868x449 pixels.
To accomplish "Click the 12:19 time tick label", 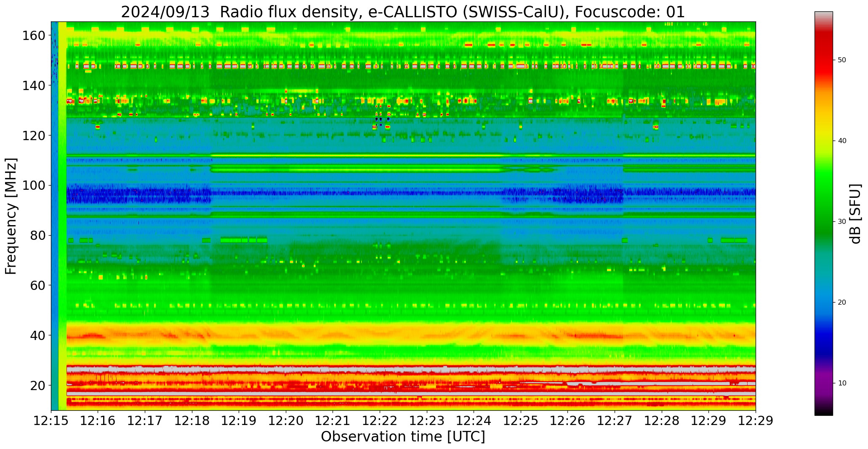I will pos(239,421).
